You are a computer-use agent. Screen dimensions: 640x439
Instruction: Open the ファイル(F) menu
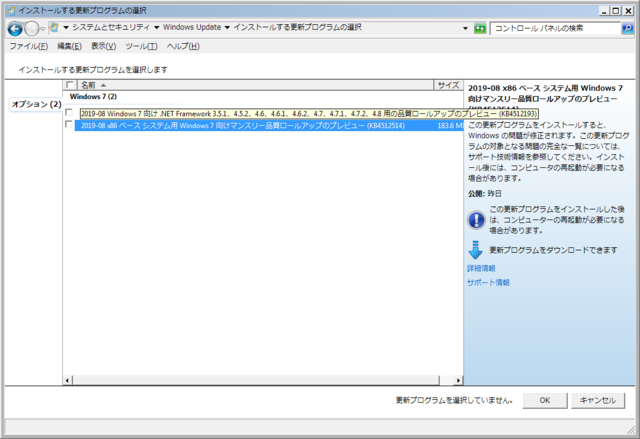click(x=29, y=46)
